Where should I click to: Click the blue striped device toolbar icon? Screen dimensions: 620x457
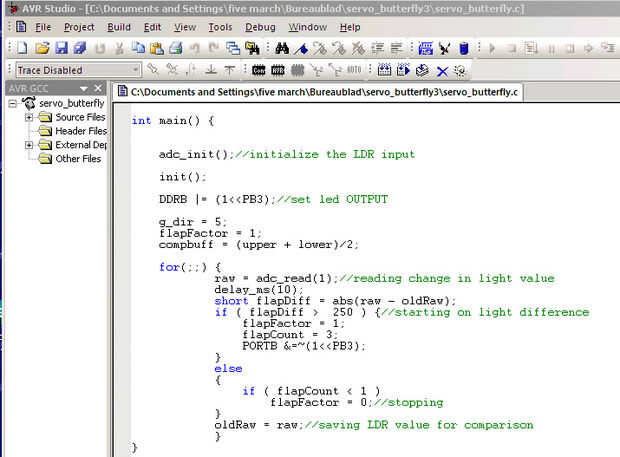[425, 49]
